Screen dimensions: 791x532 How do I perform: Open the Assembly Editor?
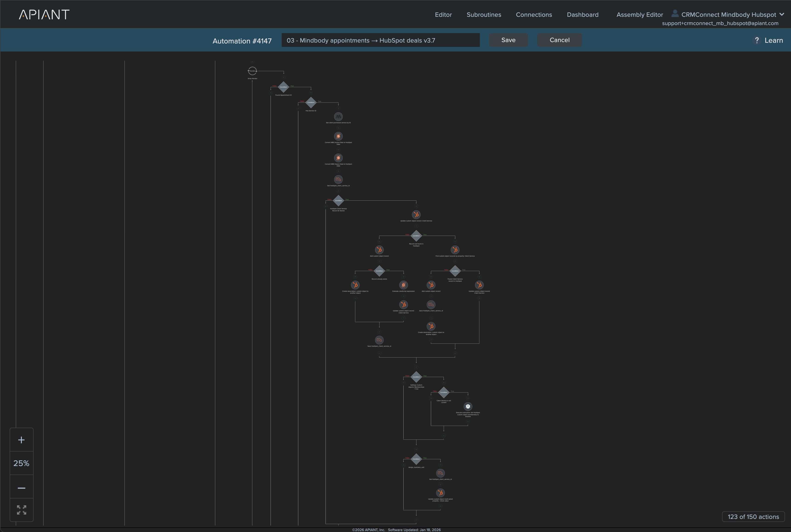tap(640, 14)
